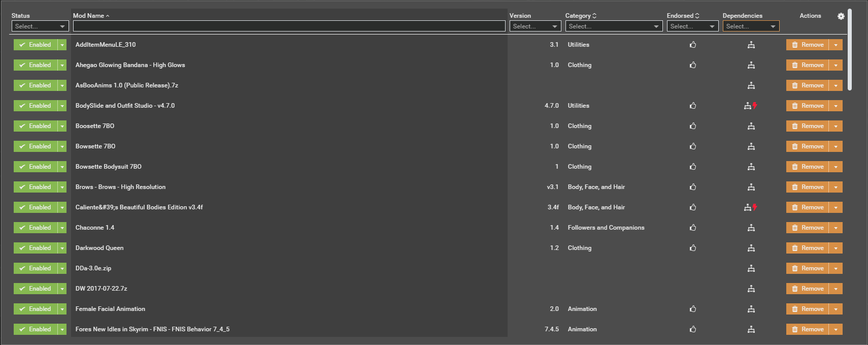Endorse Ahegao Glowing Bandana mod
The width and height of the screenshot is (868, 345).
(x=693, y=65)
